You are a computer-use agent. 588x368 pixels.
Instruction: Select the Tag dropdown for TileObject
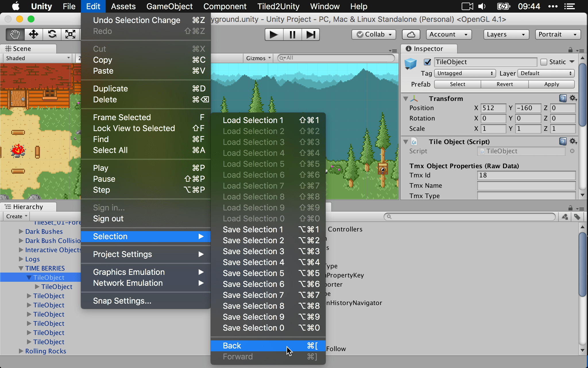tap(464, 72)
